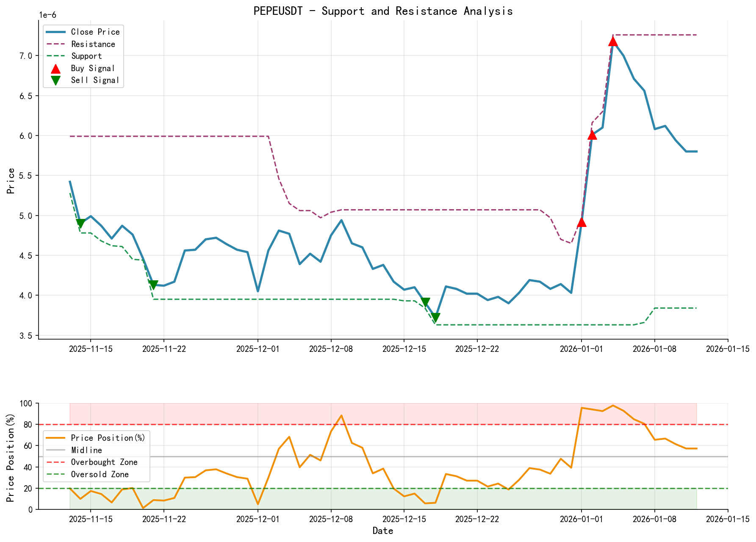Viewport: 756px width, 542px height.
Task: Click the Date axis label
Action: [384, 531]
